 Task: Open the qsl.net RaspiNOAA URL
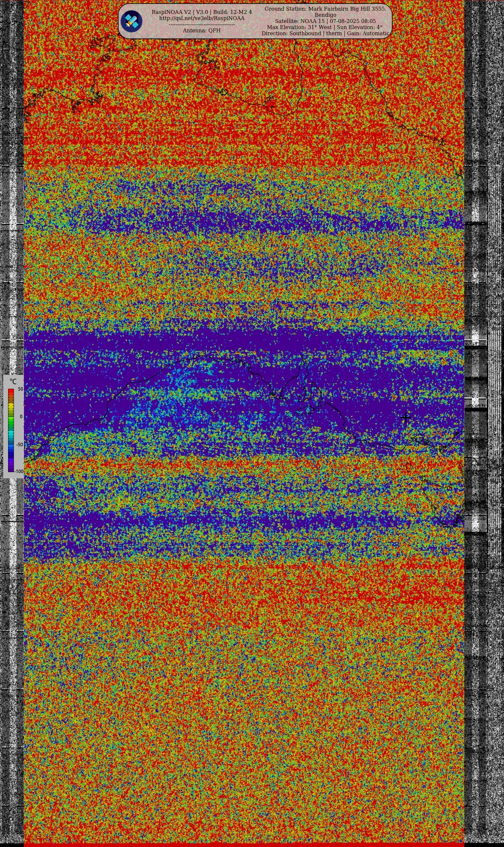coord(202,18)
